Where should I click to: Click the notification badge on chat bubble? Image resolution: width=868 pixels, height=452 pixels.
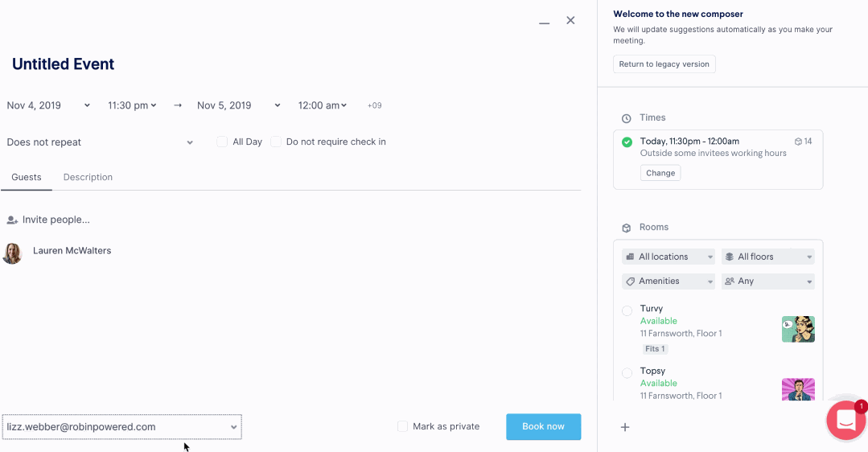click(x=861, y=407)
